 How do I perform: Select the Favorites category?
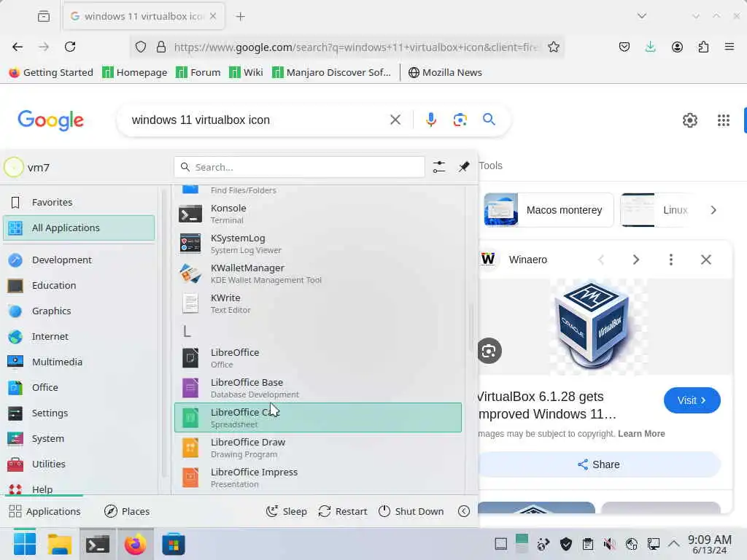[79, 203]
